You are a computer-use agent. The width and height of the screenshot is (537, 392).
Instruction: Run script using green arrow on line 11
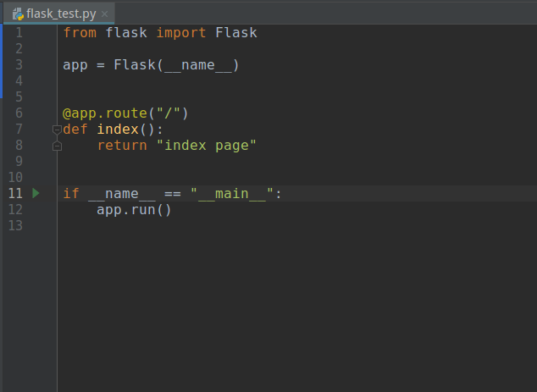[x=36, y=193]
